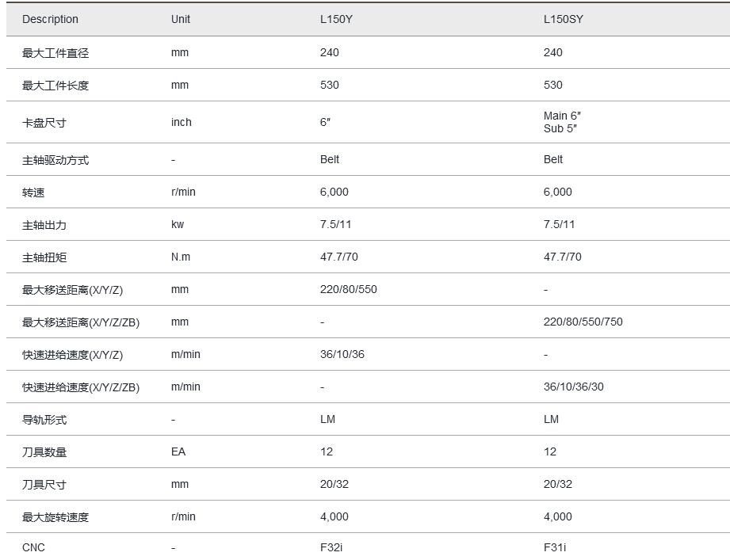
Task: Select the "Main 6″ Sub 5″" cell
Action: (x=562, y=122)
